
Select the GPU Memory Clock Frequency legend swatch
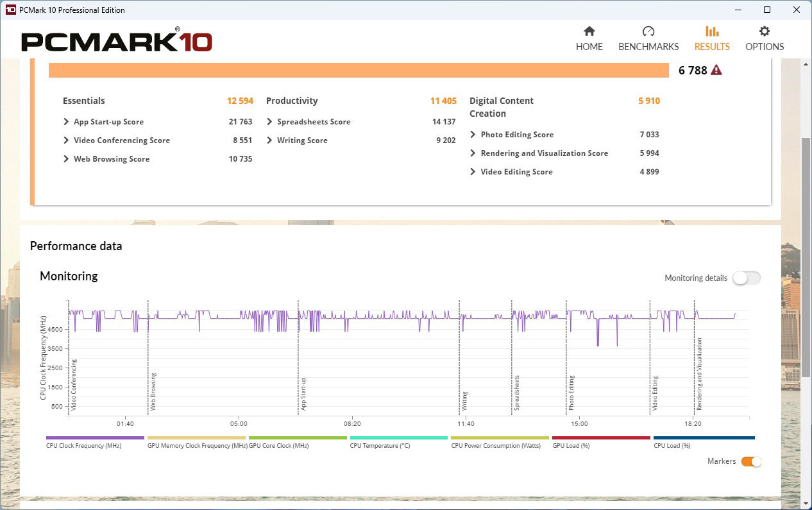[196, 438]
